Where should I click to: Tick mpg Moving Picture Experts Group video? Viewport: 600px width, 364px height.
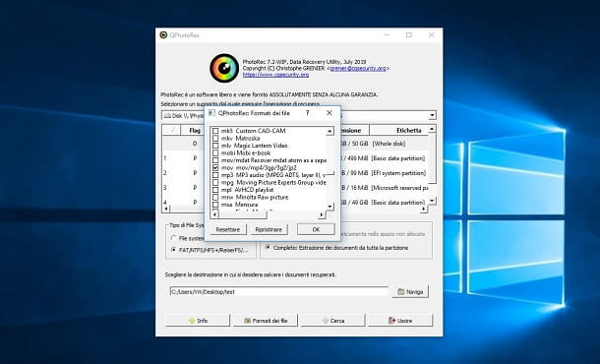(215, 183)
